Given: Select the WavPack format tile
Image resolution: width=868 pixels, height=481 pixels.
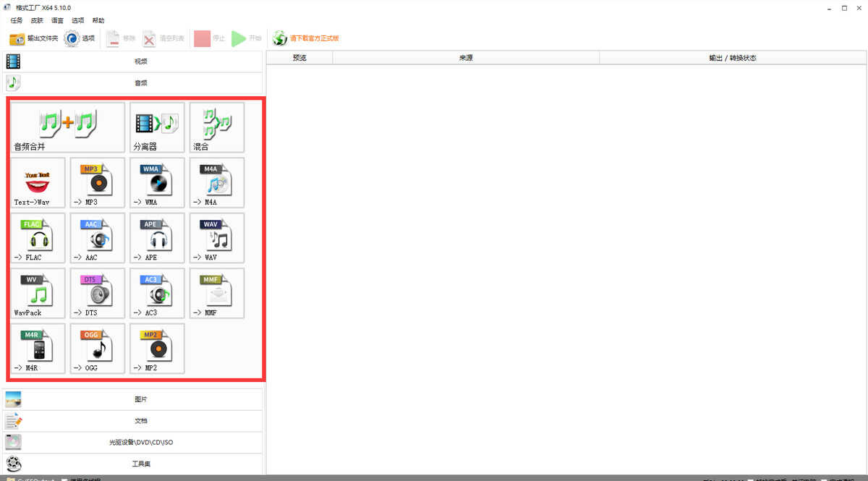Looking at the screenshot, I should click(38, 294).
